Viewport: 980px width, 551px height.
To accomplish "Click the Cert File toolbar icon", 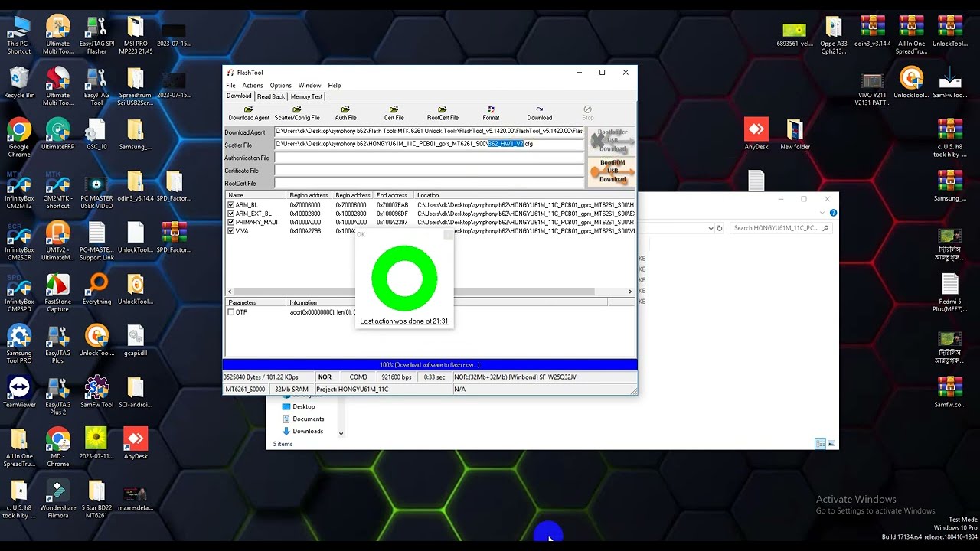I will [394, 113].
